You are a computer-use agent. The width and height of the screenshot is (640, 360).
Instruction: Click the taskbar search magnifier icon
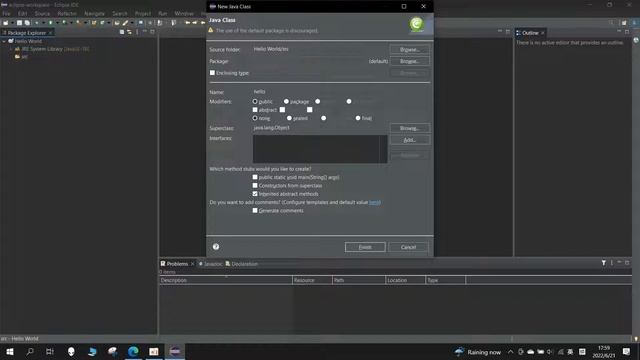[x=30, y=351]
